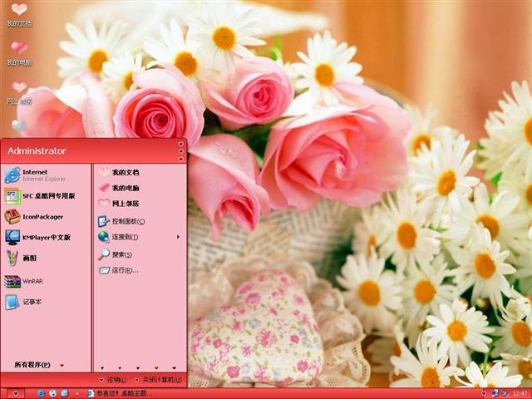532x399 pixels.
Task: Click 关闭计算机(U) shut down button
Action: pyautogui.click(x=158, y=380)
